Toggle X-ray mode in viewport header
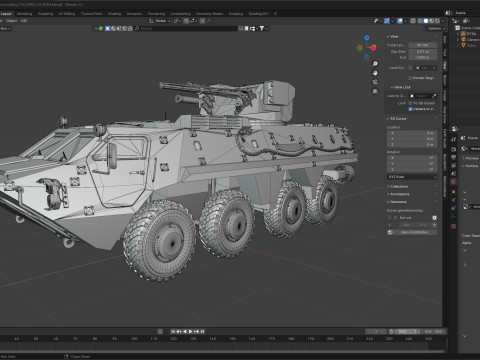Image resolution: width=480 pixels, height=360 pixels. point(413,21)
